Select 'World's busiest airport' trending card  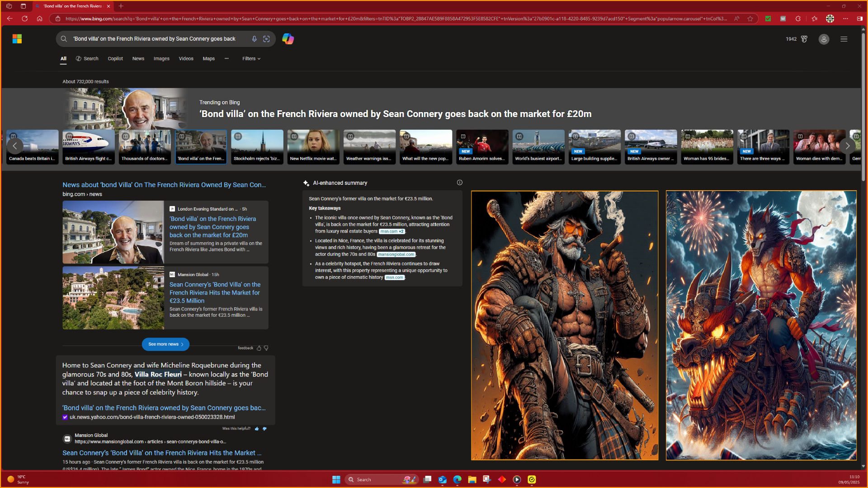click(x=538, y=147)
